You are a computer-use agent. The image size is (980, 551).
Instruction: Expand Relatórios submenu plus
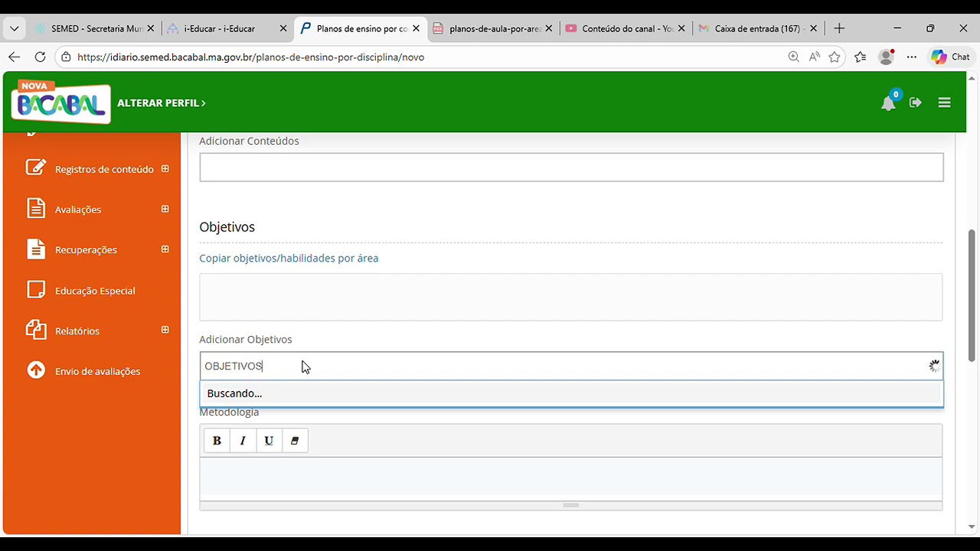tap(165, 330)
